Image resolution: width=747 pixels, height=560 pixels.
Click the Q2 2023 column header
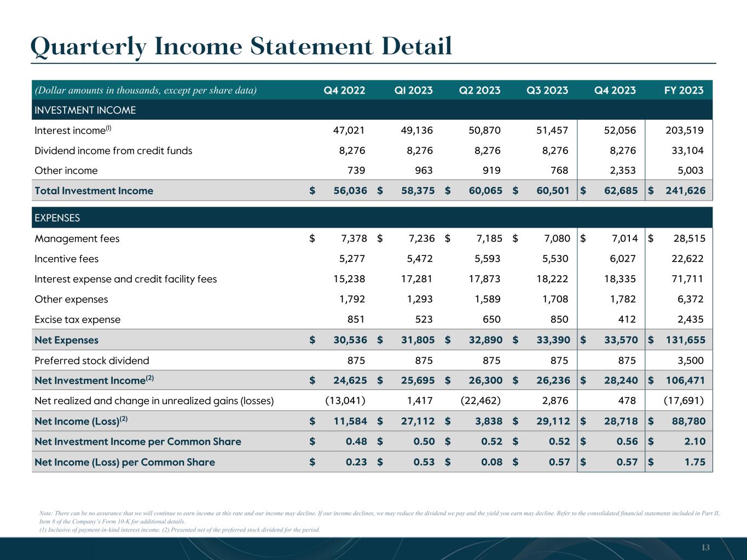pos(479,90)
